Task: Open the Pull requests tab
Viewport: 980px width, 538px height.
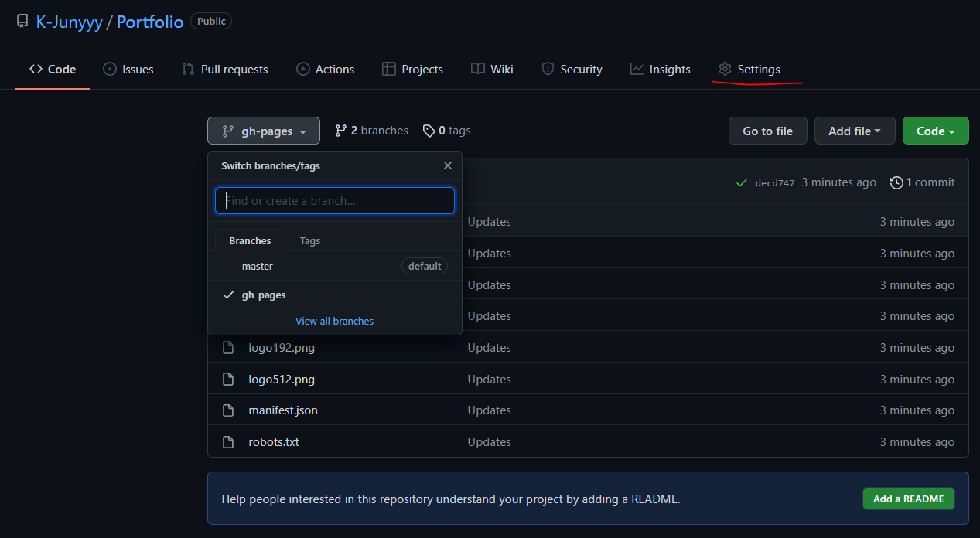Action: click(x=224, y=70)
